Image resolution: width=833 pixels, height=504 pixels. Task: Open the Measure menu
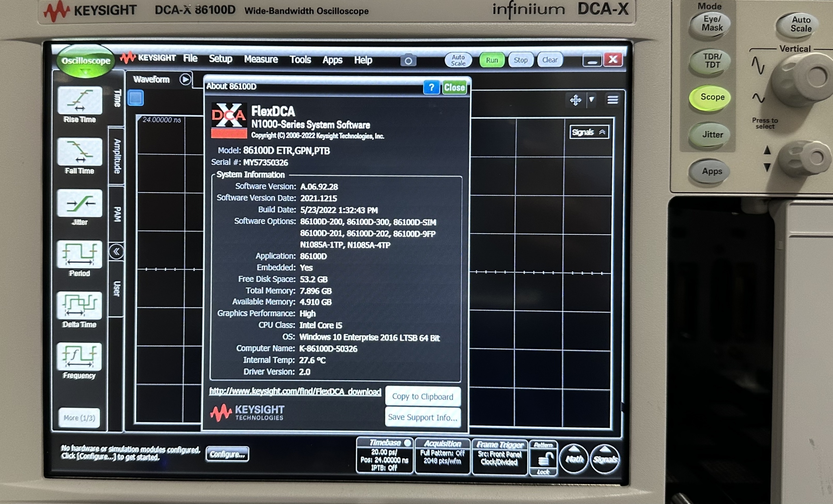[261, 59]
